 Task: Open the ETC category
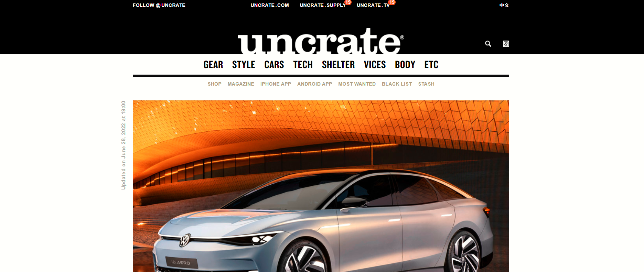point(431,65)
